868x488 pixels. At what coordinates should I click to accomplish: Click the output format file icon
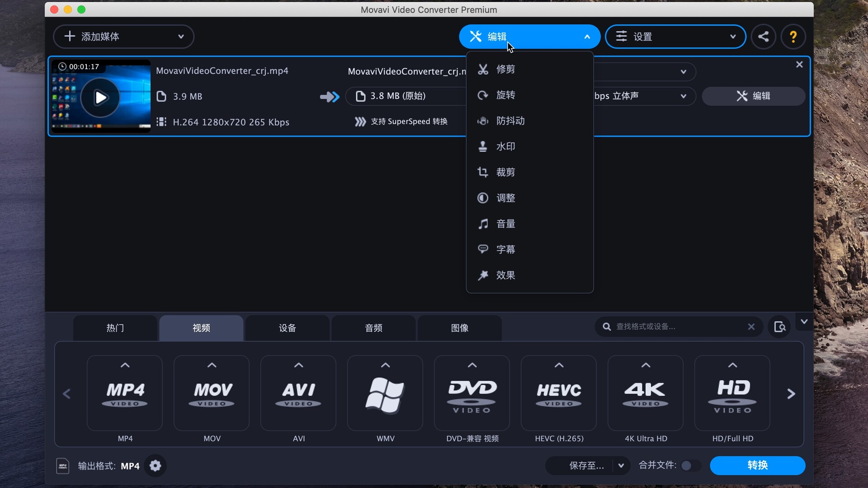[62, 465]
